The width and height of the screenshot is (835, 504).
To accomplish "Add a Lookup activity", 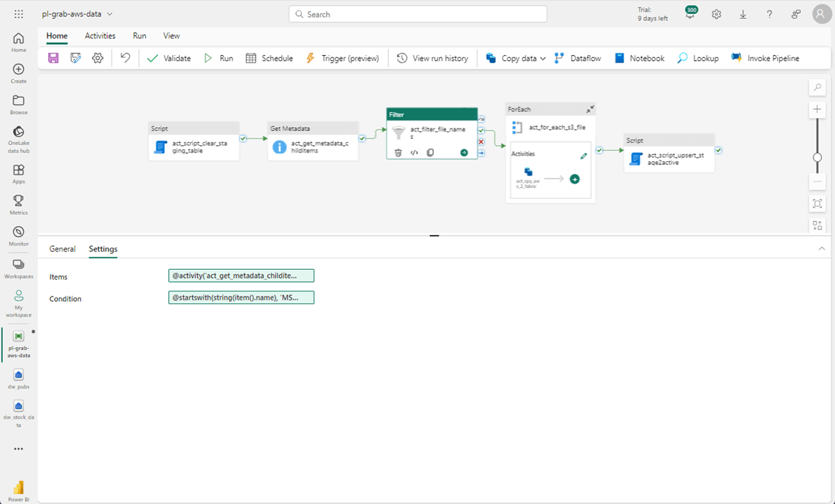I will (697, 58).
